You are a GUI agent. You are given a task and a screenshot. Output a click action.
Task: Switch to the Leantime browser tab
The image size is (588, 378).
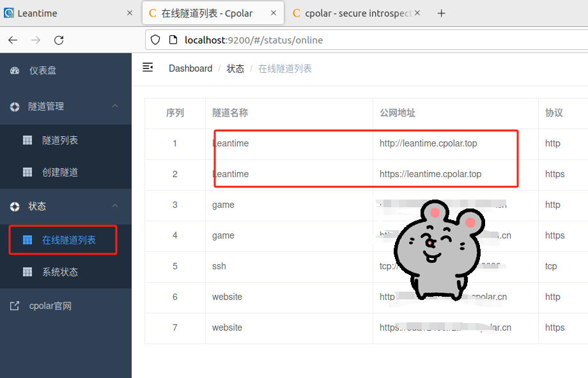(68, 13)
